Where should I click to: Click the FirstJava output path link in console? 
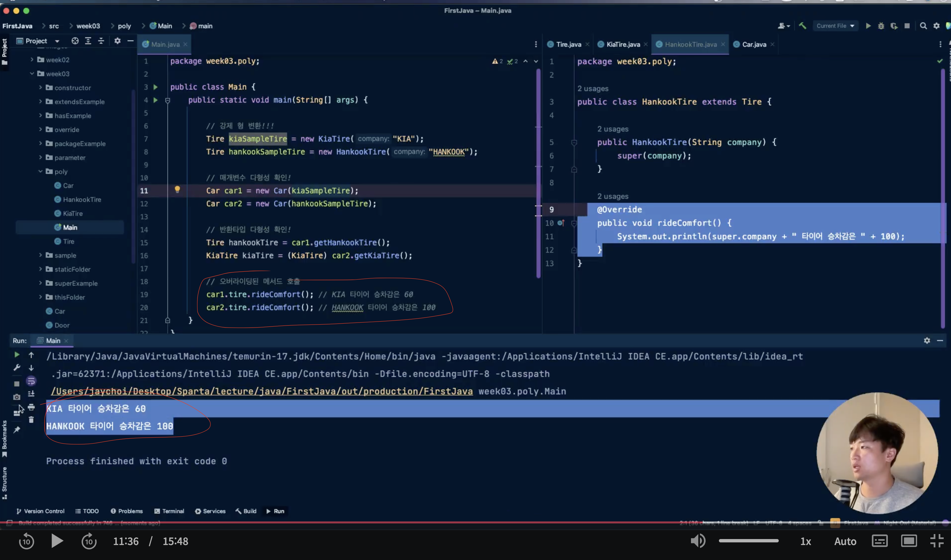click(x=262, y=391)
